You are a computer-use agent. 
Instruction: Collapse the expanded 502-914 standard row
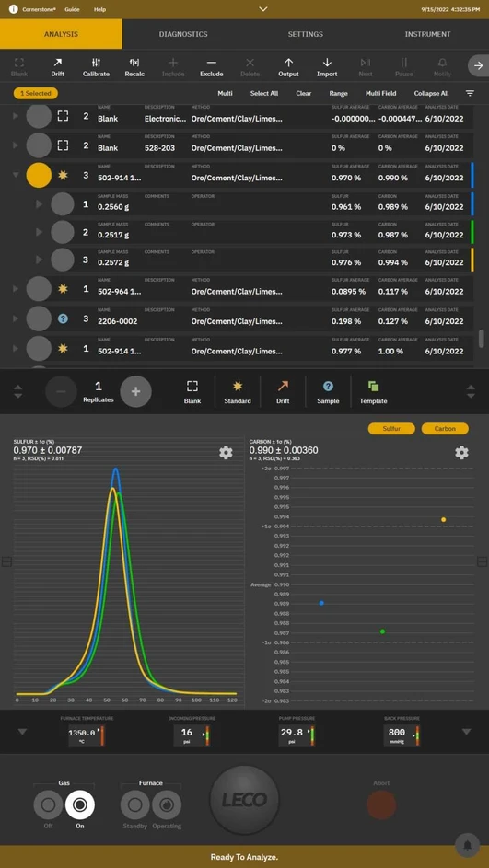(x=16, y=175)
